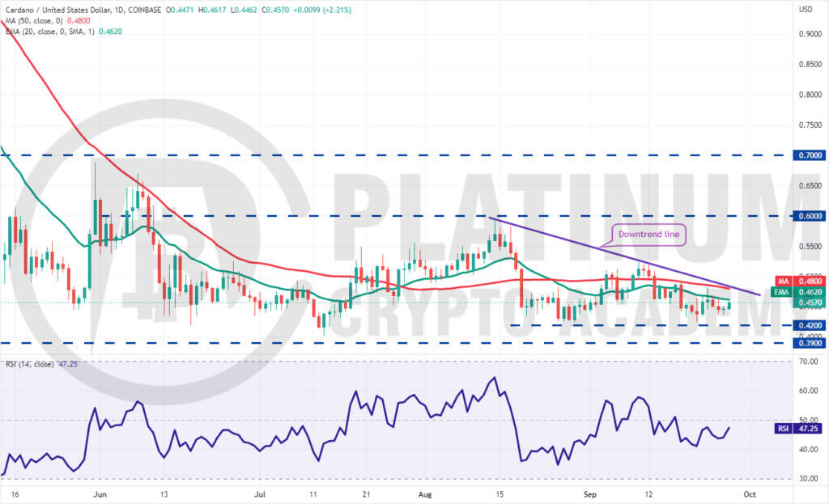The width and height of the screenshot is (829, 504).
Task: Click the 0.3900 support line price label
Action: (x=810, y=343)
